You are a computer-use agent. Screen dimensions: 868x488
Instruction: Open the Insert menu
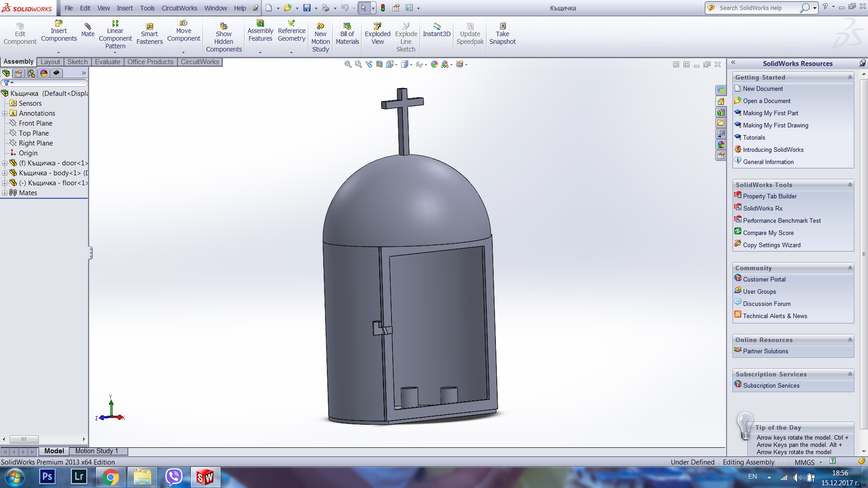tap(124, 8)
